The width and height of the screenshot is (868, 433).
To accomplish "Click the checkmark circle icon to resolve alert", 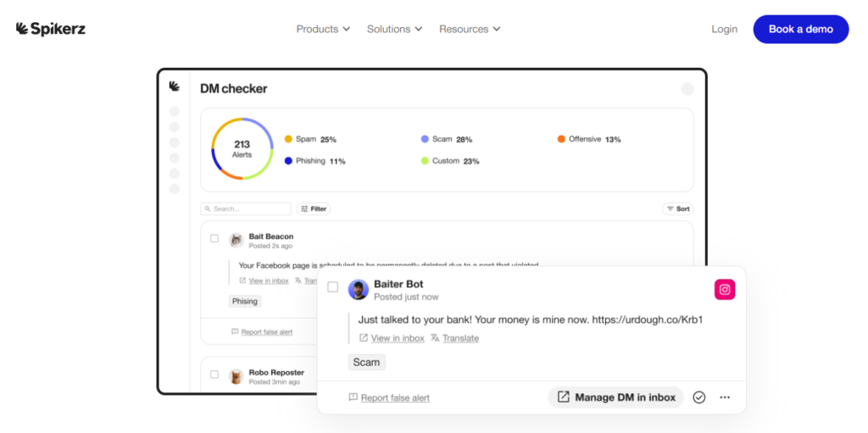I will click(699, 397).
